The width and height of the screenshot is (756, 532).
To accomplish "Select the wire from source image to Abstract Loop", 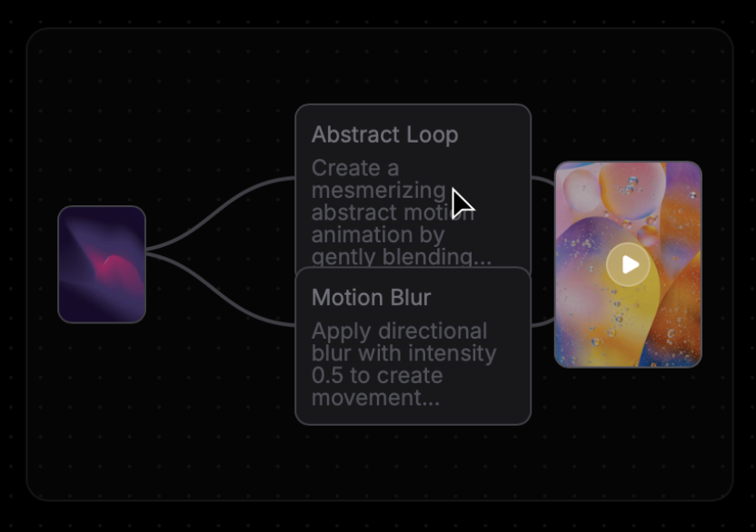I will click(x=223, y=208).
